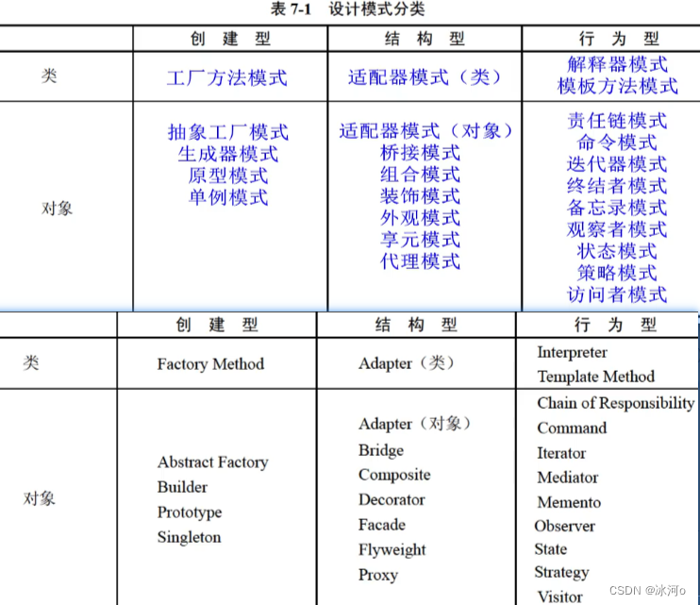This screenshot has height=605, width=700.
Task: Click the Composite entry
Action: pos(394,475)
